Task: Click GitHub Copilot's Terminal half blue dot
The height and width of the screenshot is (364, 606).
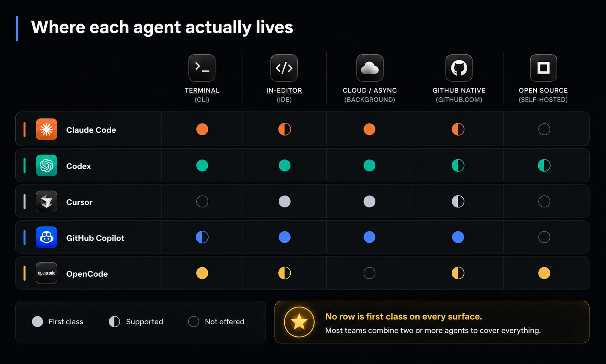Action: pos(202,237)
